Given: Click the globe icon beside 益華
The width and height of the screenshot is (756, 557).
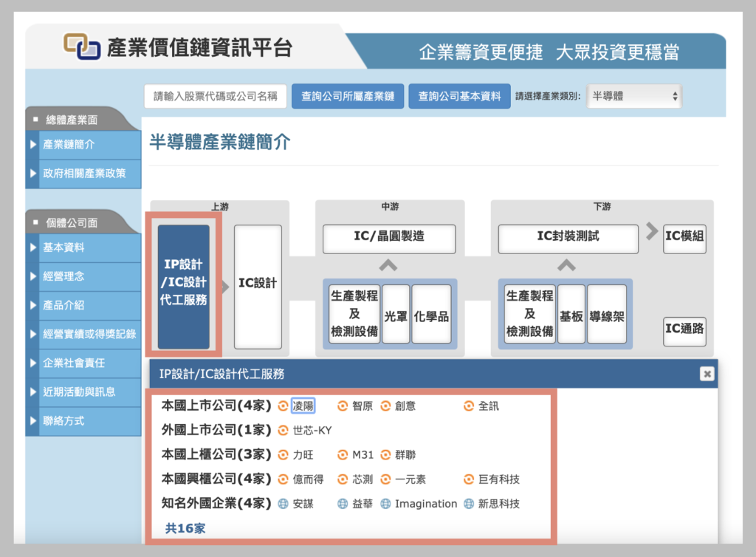Looking at the screenshot, I should tap(343, 504).
